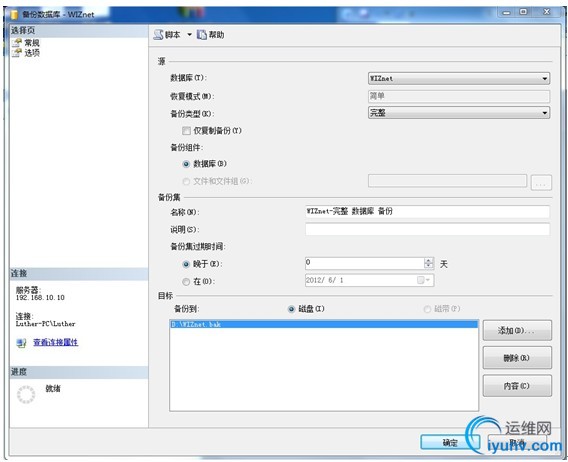Click the expiry days spinner arrows
Screen dimensions: 568x462
click(429, 263)
